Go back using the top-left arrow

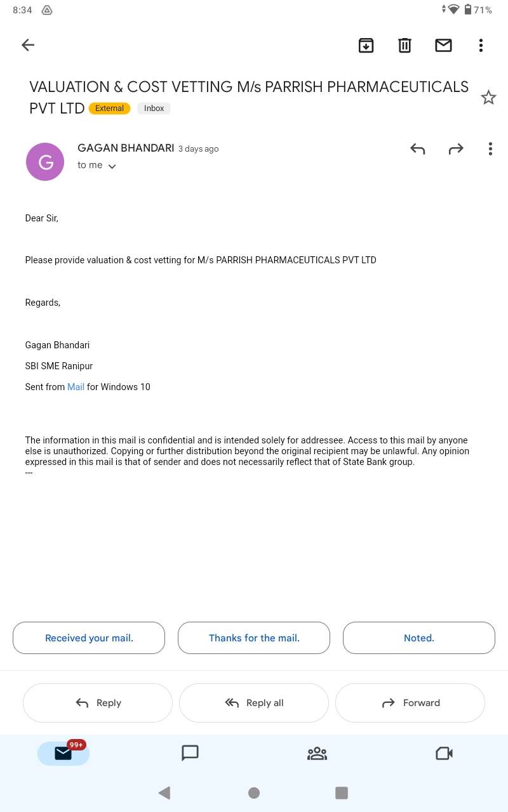coord(28,45)
